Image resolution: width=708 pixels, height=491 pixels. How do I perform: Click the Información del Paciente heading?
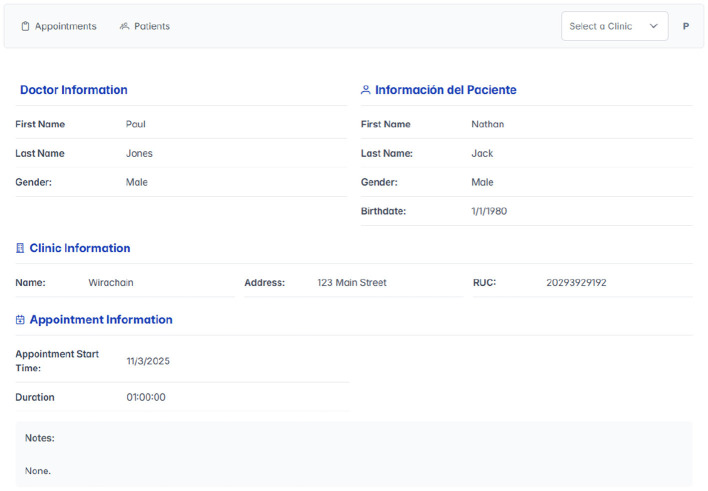[x=446, y=90]
